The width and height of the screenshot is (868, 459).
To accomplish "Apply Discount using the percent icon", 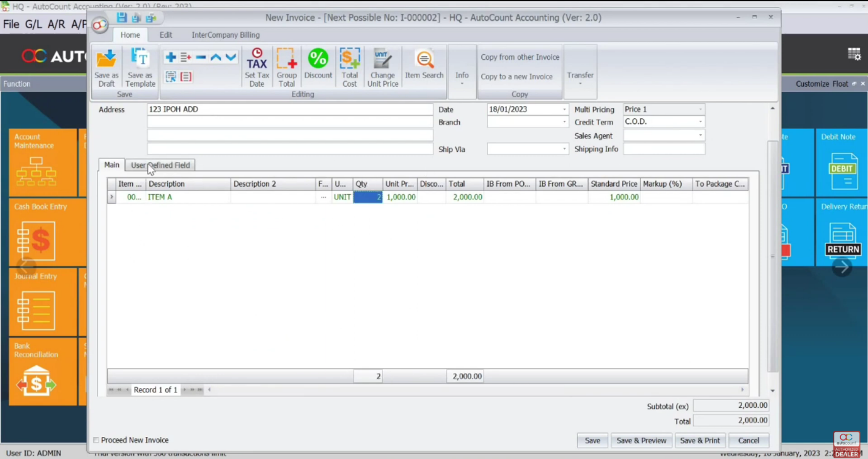I will 318,60.
